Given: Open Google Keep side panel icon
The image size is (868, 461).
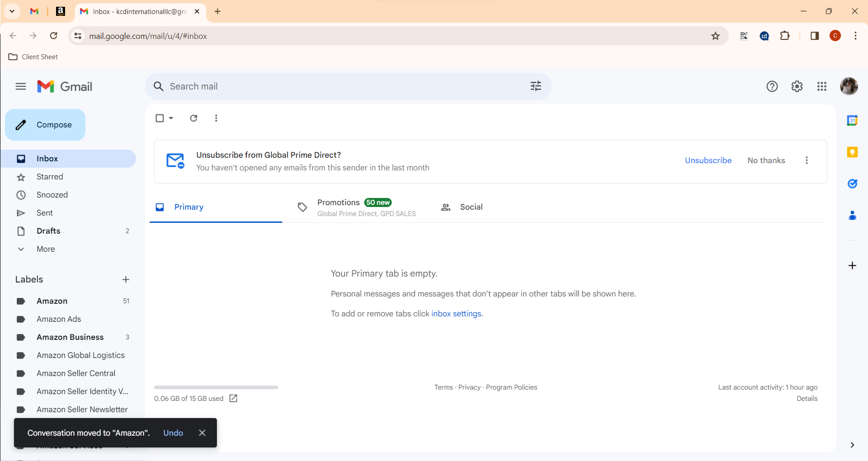Looking at the screenshot, I should pyautogui.click(x=852, y=152).
